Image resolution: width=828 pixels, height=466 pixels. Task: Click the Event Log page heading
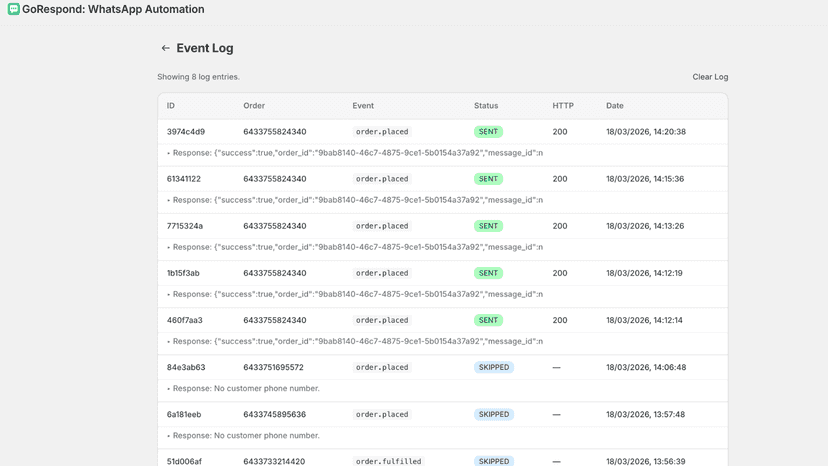pos(205,48)
